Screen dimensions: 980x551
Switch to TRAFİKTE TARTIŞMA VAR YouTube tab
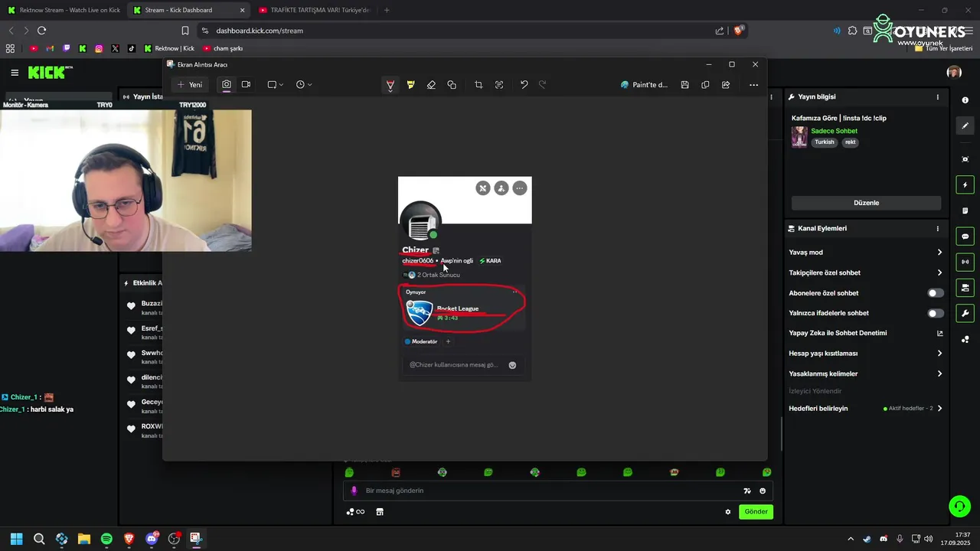[314, 10]
